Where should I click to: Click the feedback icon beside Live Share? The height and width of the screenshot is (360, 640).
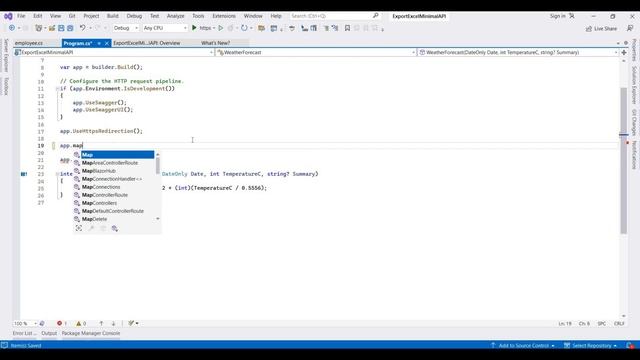(630, 28)
